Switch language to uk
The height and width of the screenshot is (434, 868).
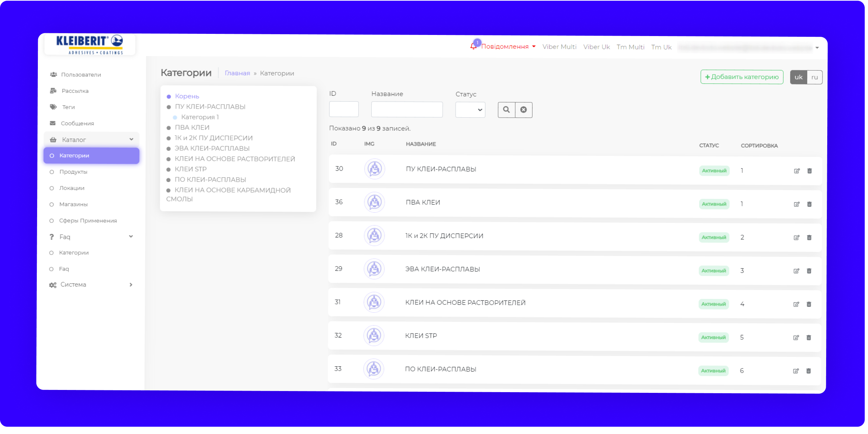(798, 77)
